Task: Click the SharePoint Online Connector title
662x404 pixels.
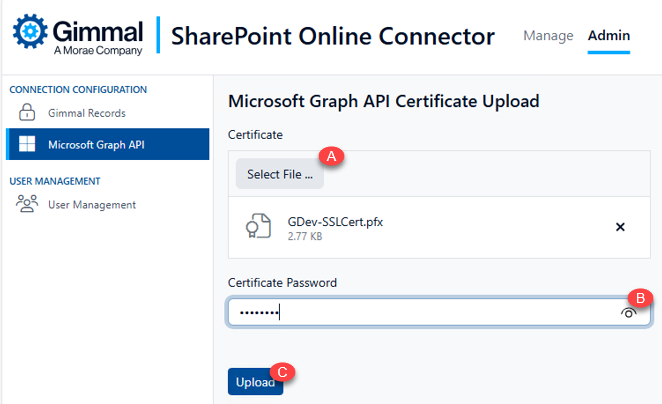Action: click(x=333, y=37)
